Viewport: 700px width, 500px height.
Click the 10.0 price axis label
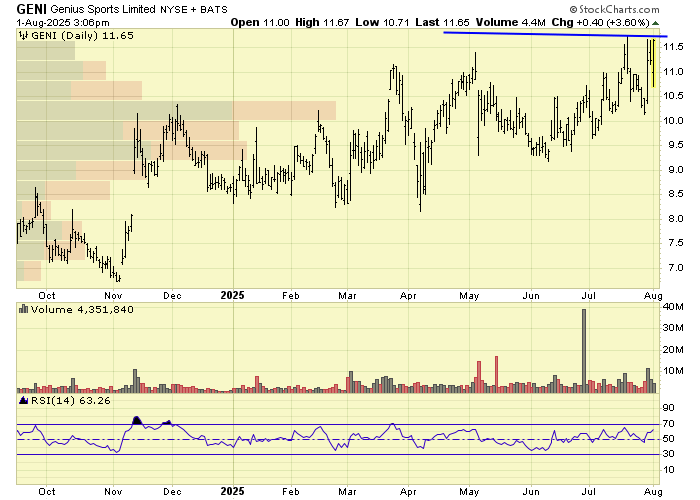[673, 121]
